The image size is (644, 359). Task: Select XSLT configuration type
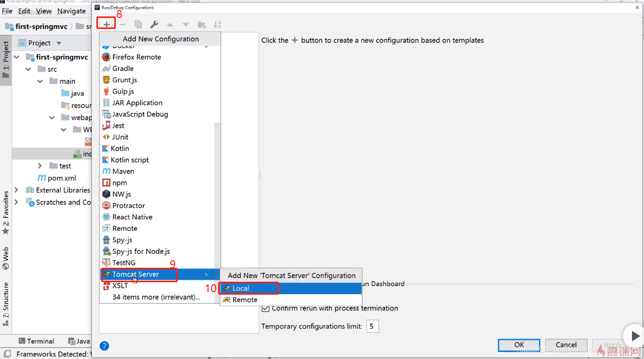[157, 286]
